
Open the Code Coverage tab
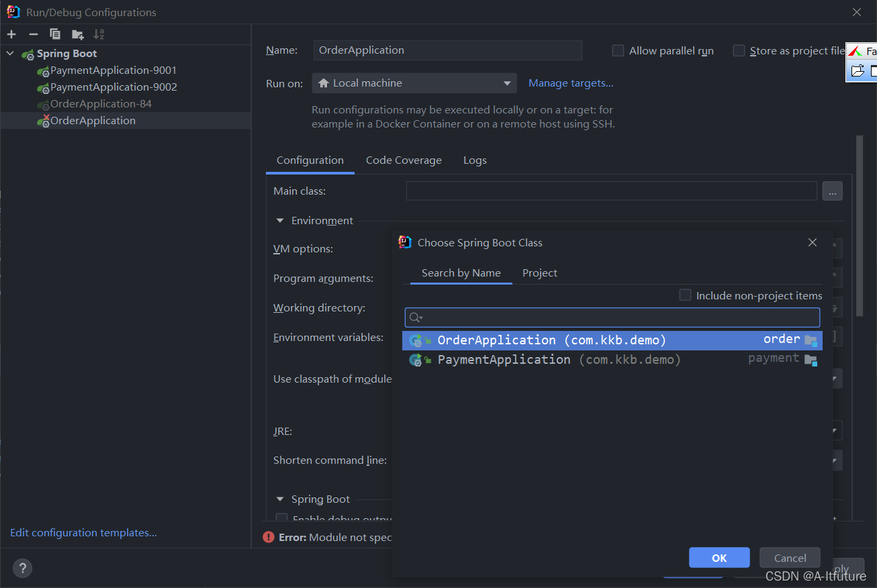tap(404, 160)
